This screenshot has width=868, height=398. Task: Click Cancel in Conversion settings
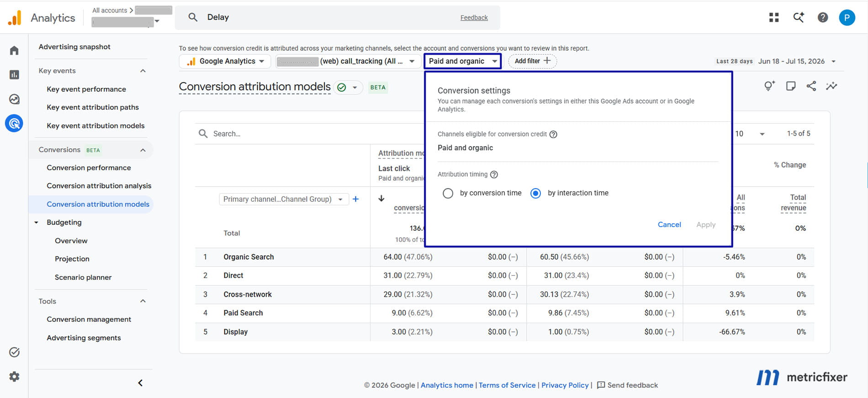tap(669, 225)
